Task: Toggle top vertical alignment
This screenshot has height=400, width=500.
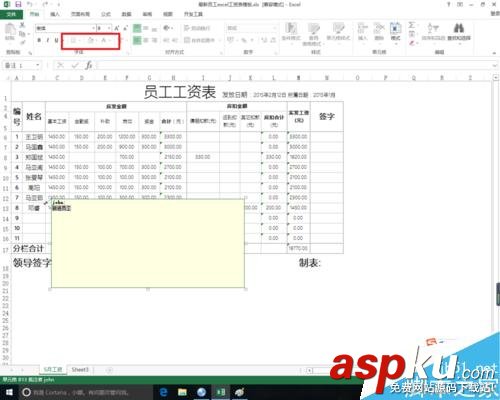Action: point(137,28)
